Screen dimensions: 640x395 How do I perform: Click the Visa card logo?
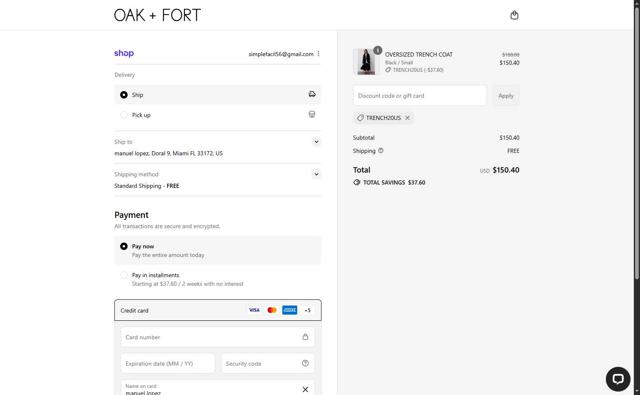click(x=254, y=310)
